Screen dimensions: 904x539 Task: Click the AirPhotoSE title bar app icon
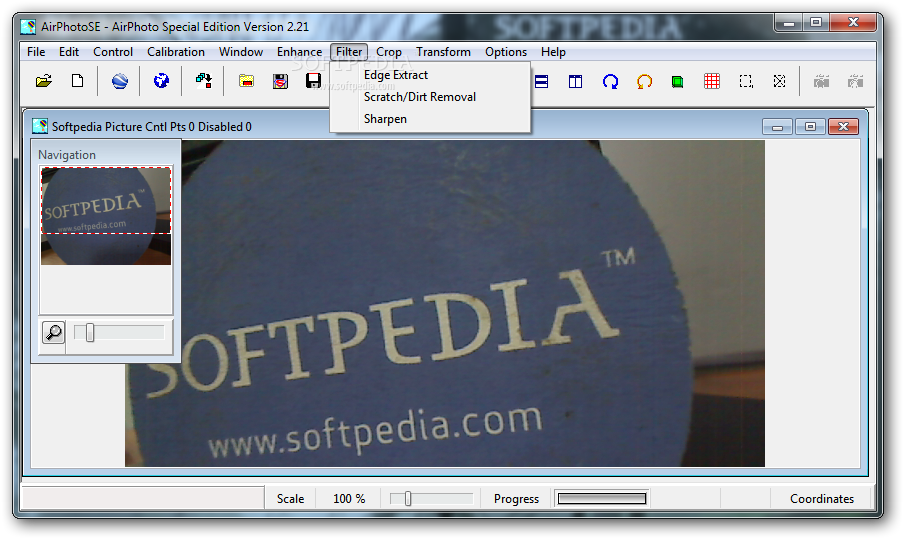(28, 27)
